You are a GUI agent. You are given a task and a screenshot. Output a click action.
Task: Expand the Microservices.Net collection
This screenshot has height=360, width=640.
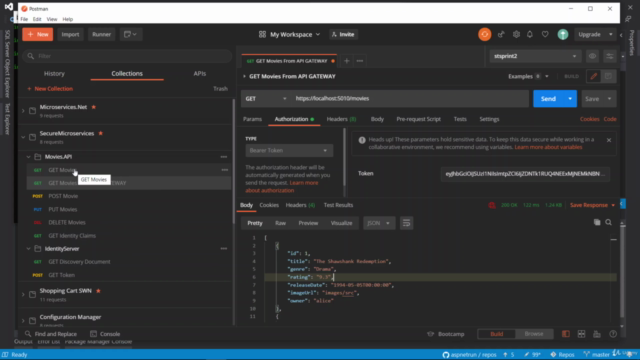tap(23, 110)
